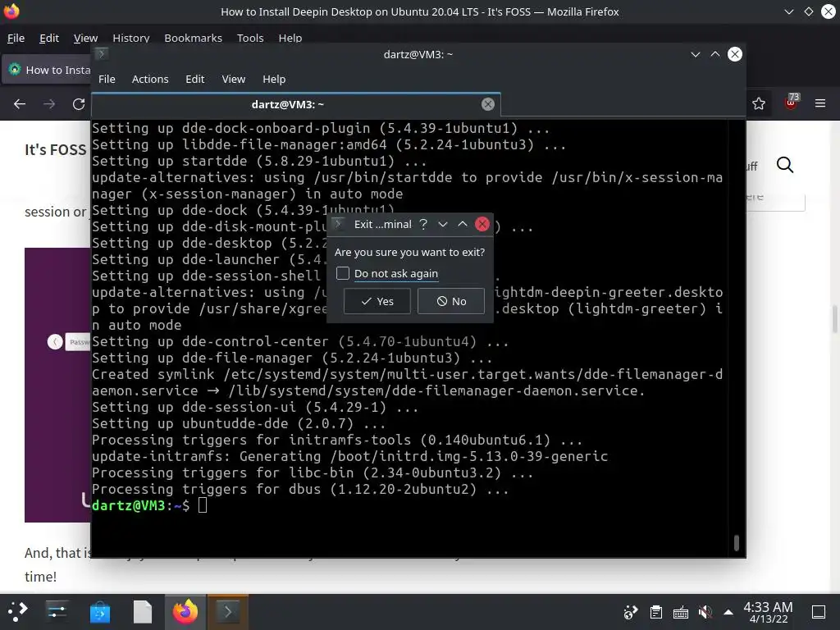Viewport: 840px width, 630px height.
Task: Open Firefox History menu
Action: (x=130, y=38)
